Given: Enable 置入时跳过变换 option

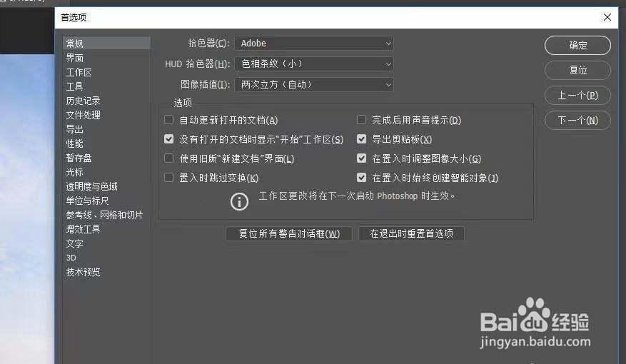Looking at the screenshot, I should (169, 178).
